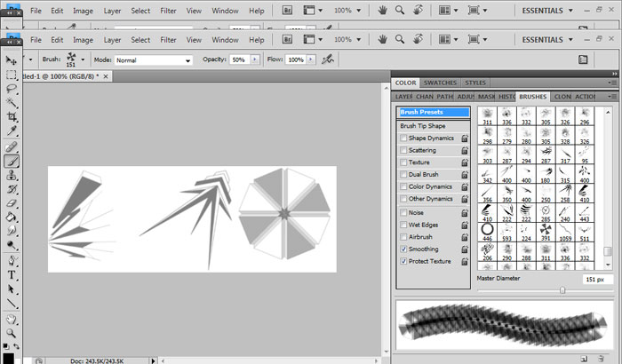Click the lock icon beside Shape Dynamics

click(465, 138)
